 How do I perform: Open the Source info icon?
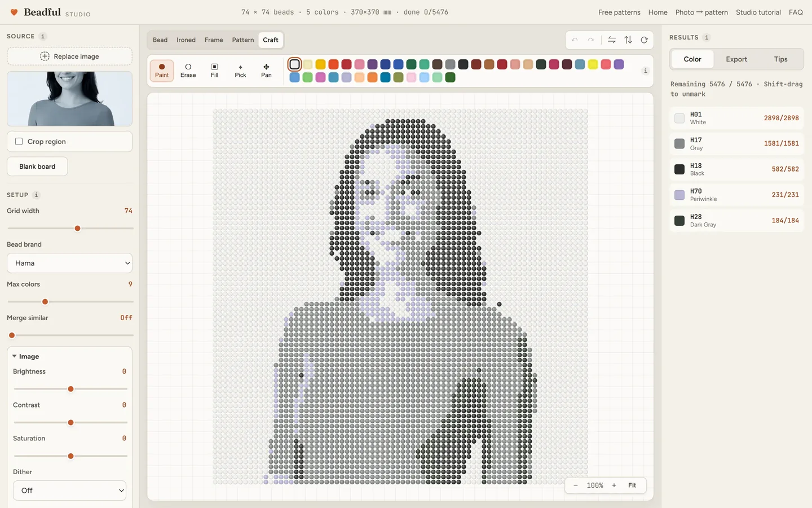[x=43, y=36]
